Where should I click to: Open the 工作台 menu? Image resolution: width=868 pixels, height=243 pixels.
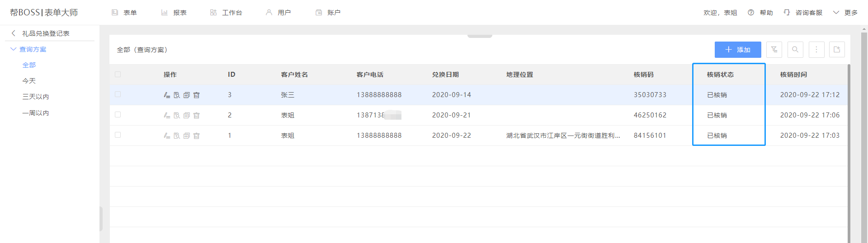(226, 13)
